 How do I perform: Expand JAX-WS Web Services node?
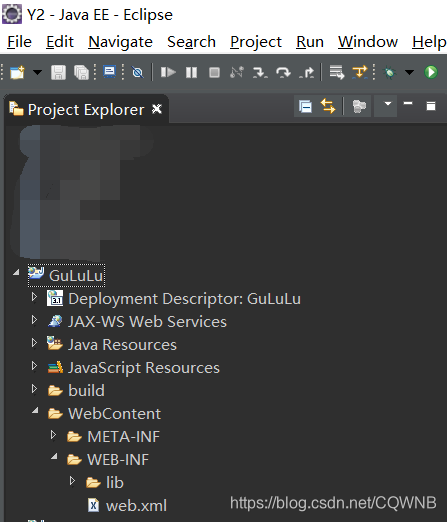click(x=34, y=319)
